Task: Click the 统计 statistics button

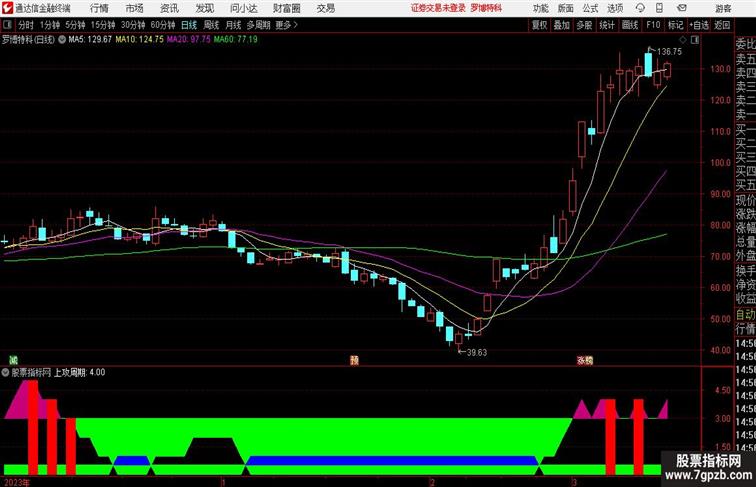Action: (x=607, y=25)
